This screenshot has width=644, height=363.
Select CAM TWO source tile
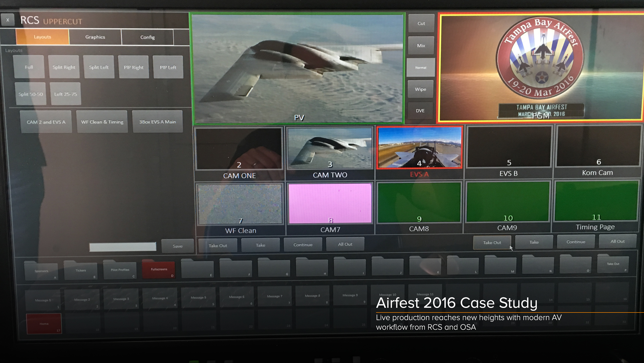[330, 153]
